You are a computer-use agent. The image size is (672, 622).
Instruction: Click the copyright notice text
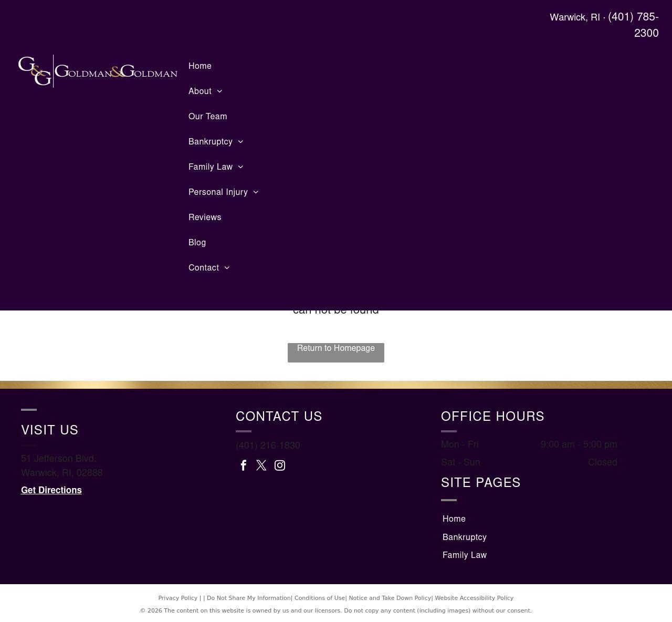coord(336,611)
